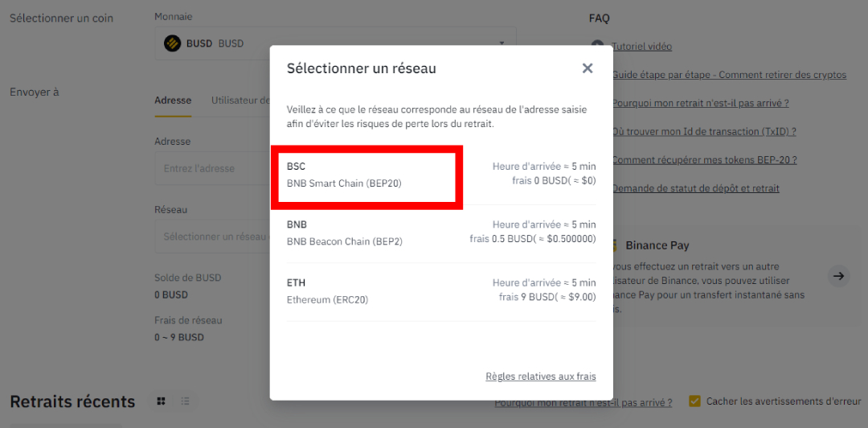Click the BUSD coin logo icon

(x=173, y=43)
